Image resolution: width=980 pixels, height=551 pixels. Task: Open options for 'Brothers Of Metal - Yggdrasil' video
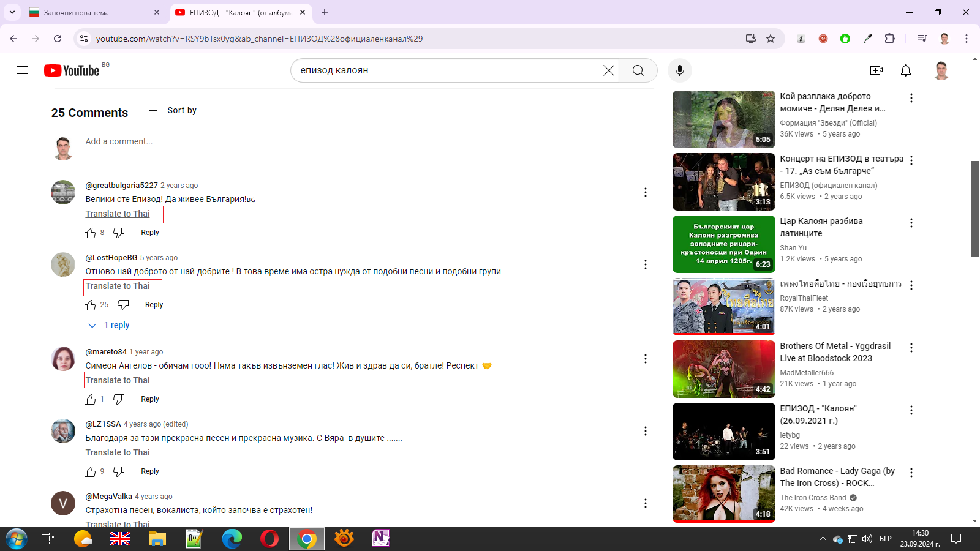tap(911, 348)
